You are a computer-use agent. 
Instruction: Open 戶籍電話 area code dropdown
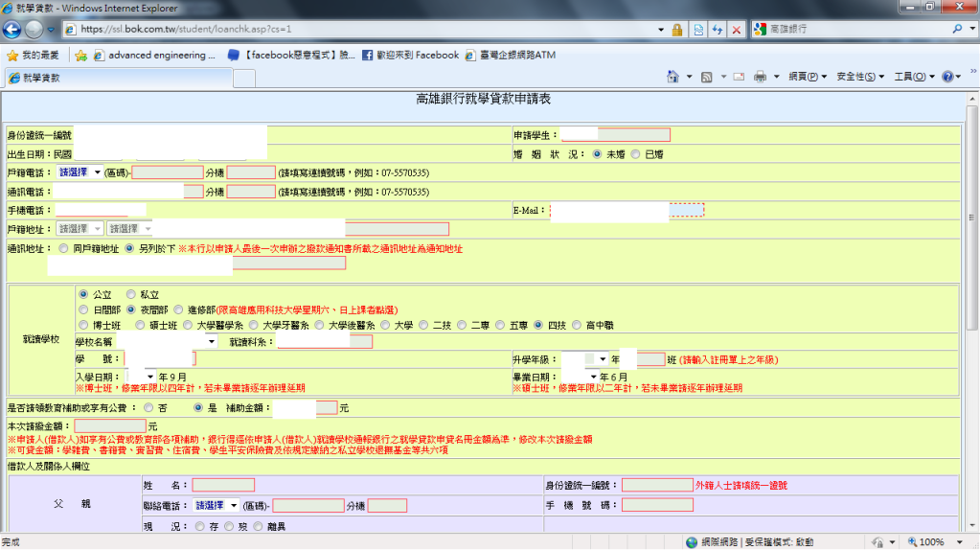click(x=80, y=172)
